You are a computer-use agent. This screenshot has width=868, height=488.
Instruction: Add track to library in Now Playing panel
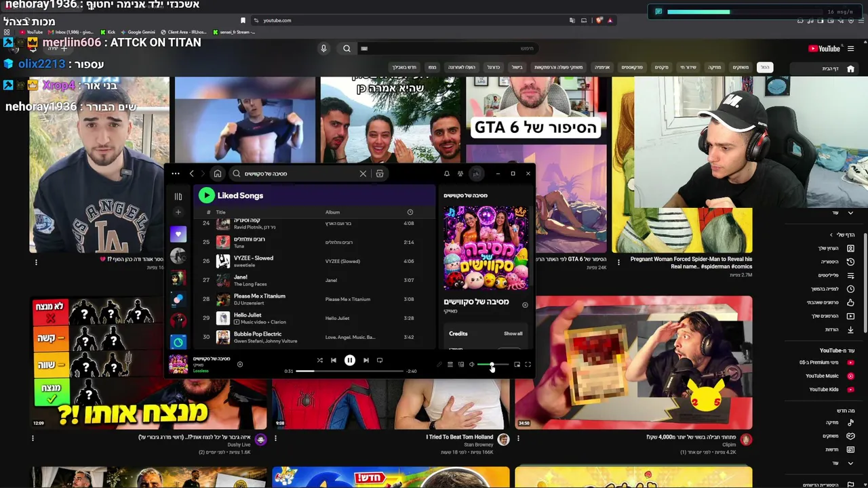click(525, 305)
